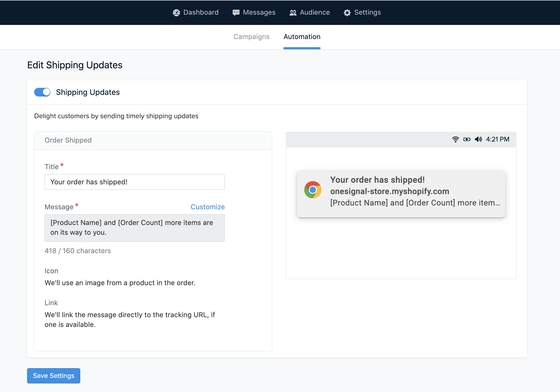Select the Automation tab
Viewport: 560px width, 392px height.
click(x=302, y=37)
